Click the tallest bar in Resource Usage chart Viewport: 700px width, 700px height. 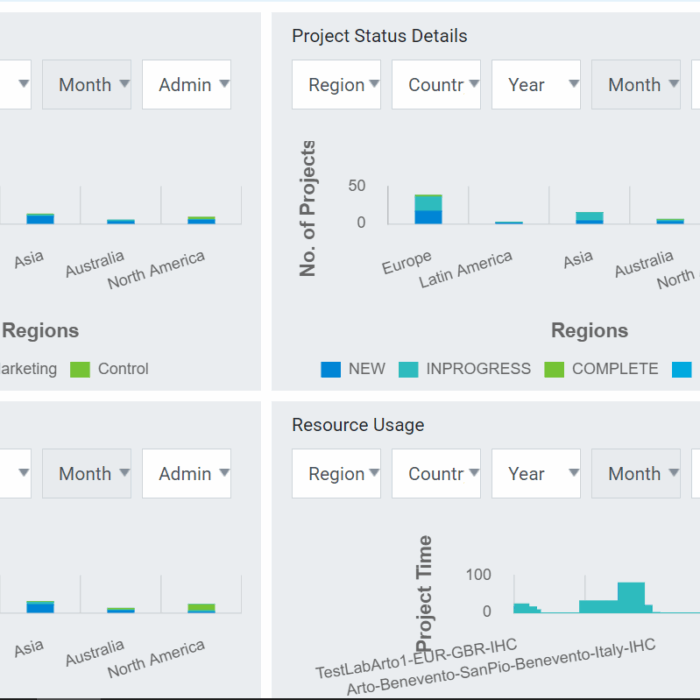(631, 597)
